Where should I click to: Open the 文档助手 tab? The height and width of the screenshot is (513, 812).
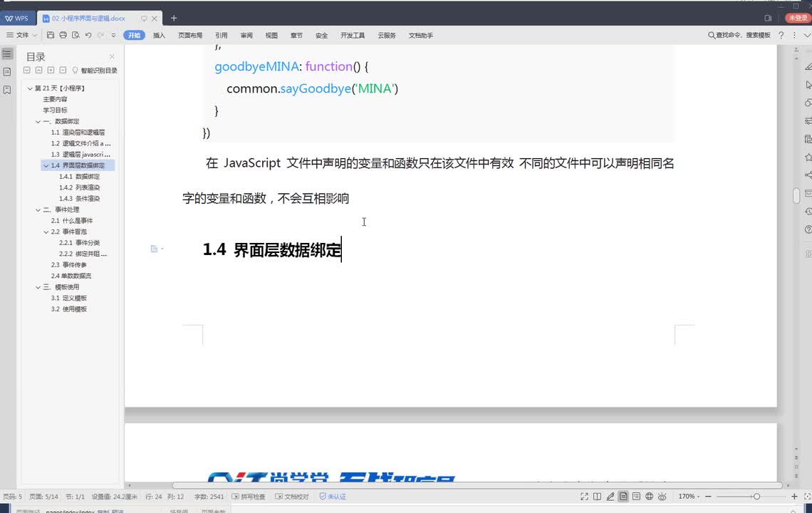420,35
